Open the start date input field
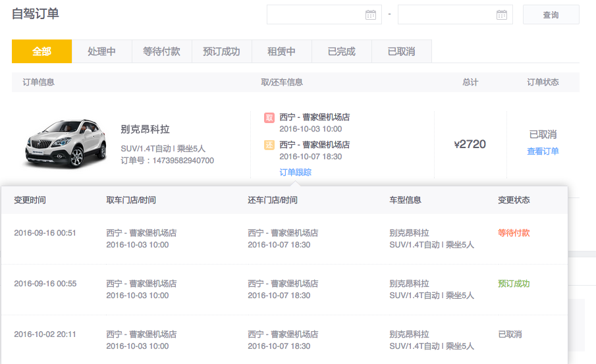Viewport: 596px width, 364px height. [316, 14]
